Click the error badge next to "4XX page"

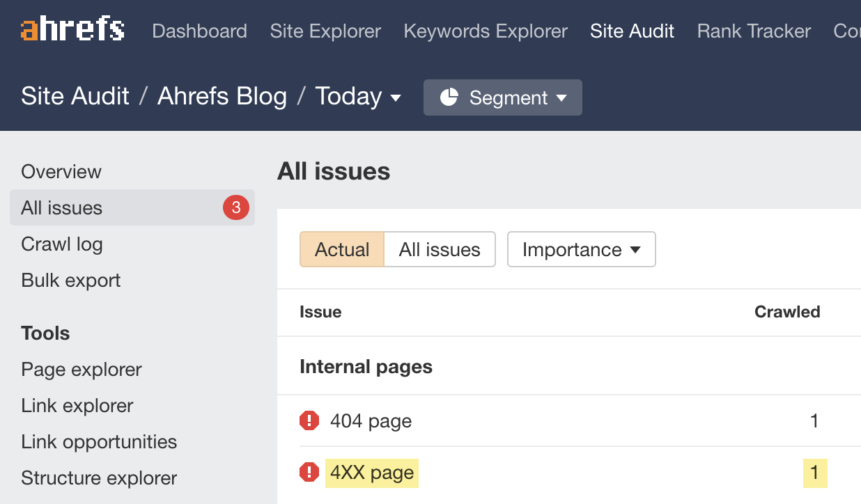309,472
